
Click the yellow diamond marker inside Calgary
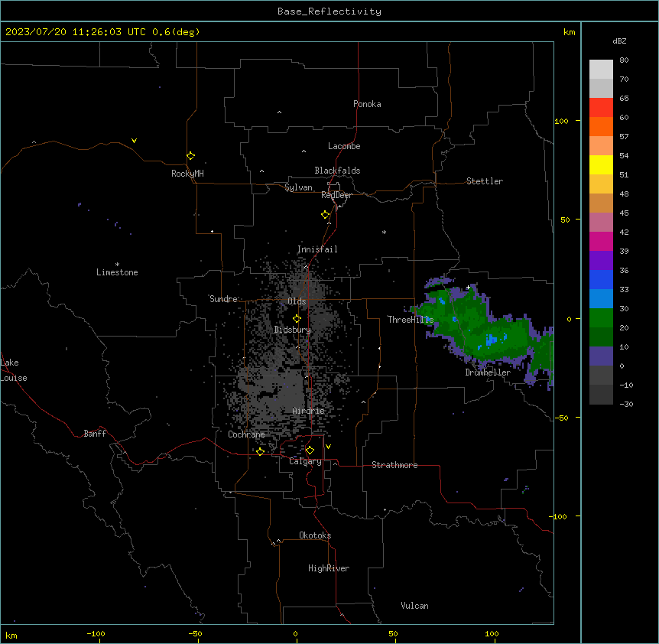[310, 450]
